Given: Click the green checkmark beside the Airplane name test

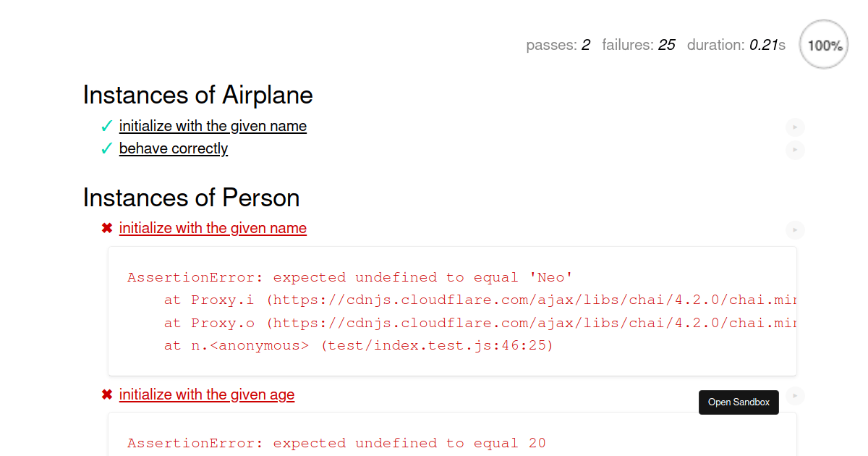Looking at the screenshot, I should [106, 125].
